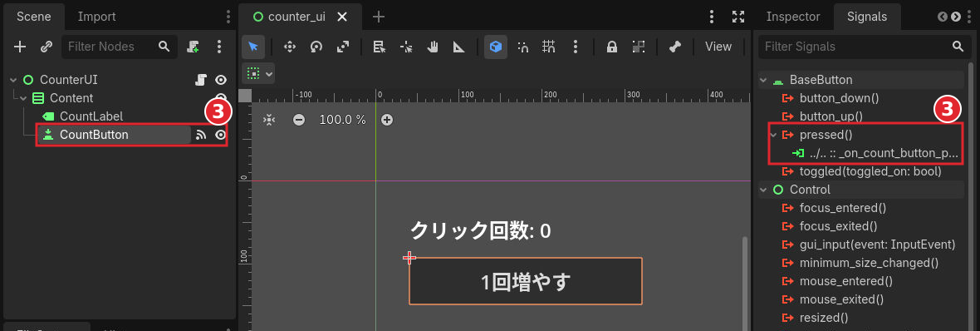Open the Scene dock tab bar kebab menu
Screen dimensions: 980x331
[x=228, y=17]
